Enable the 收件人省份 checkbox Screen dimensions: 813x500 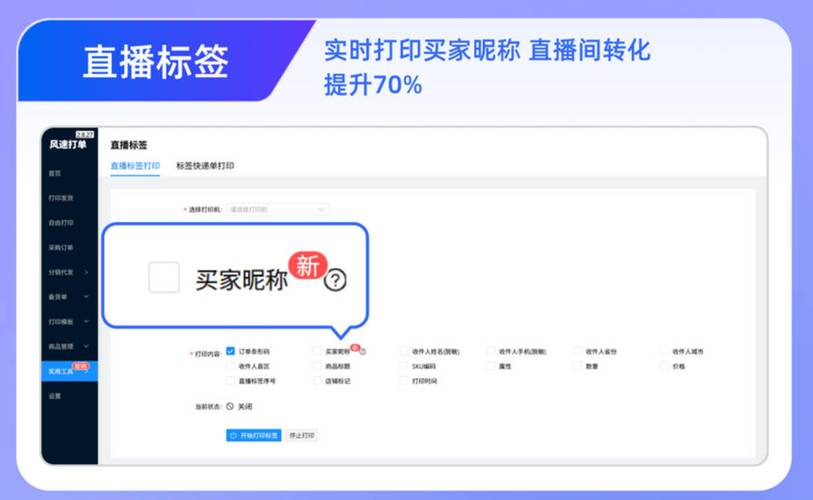click(578, 351)
